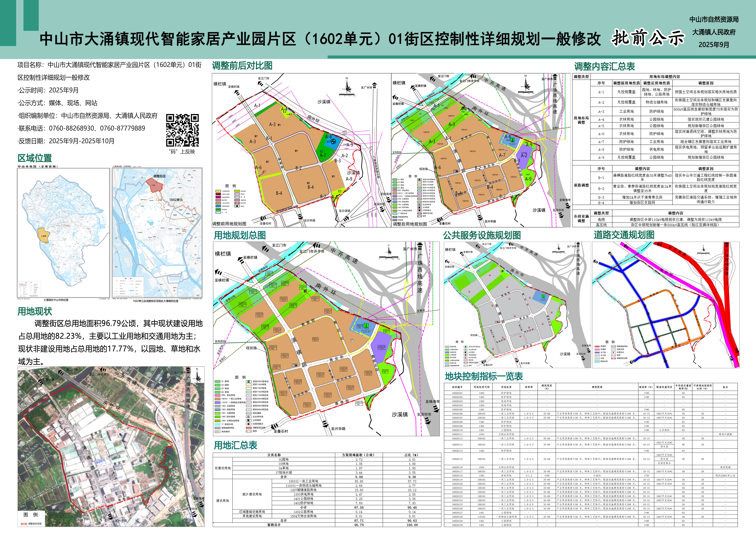Click the QR code feedback image
The image size is (756, 535).
(182, 130)
